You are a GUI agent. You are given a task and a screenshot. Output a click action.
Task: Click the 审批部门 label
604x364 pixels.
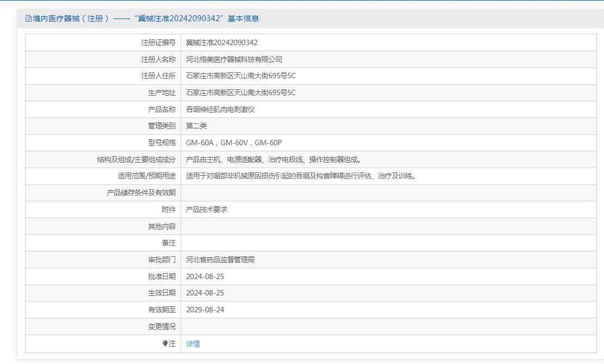162,260
